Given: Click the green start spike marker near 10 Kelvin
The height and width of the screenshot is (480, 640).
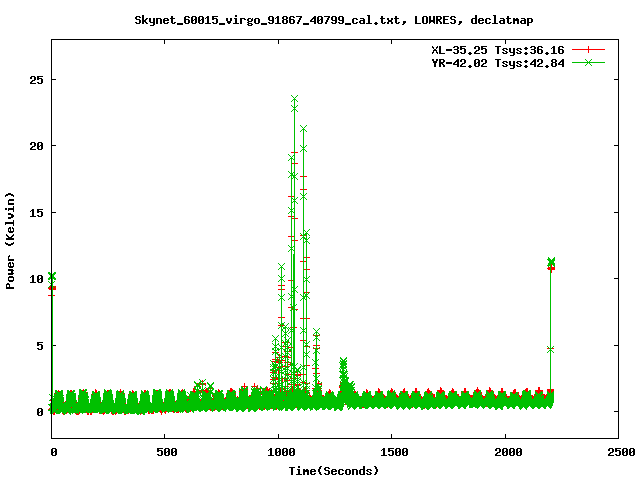Looking at the screenshot, I should (52, 276).
